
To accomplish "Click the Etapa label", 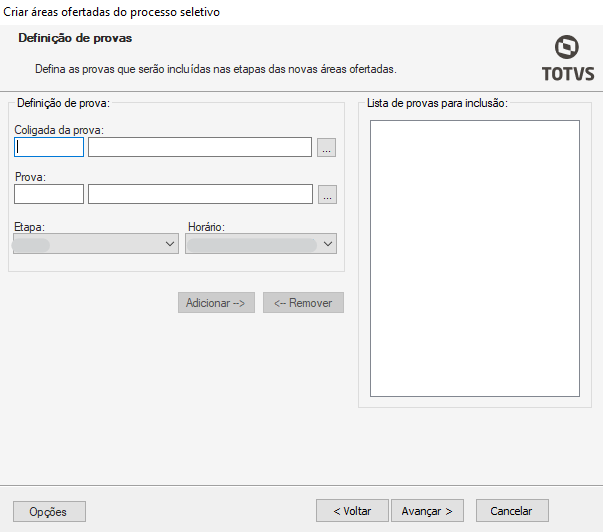I will pyautogui.click(x=30, y=227).
